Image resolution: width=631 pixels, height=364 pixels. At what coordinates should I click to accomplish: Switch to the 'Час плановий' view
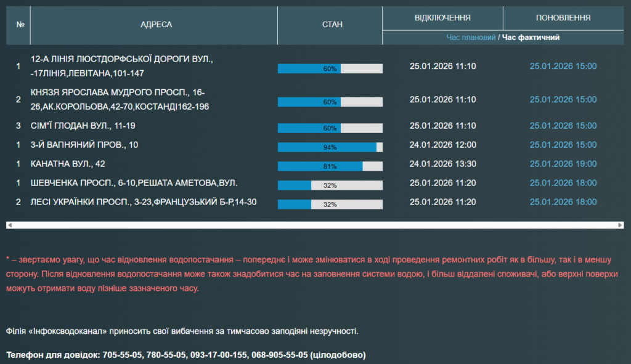[471, 38]
